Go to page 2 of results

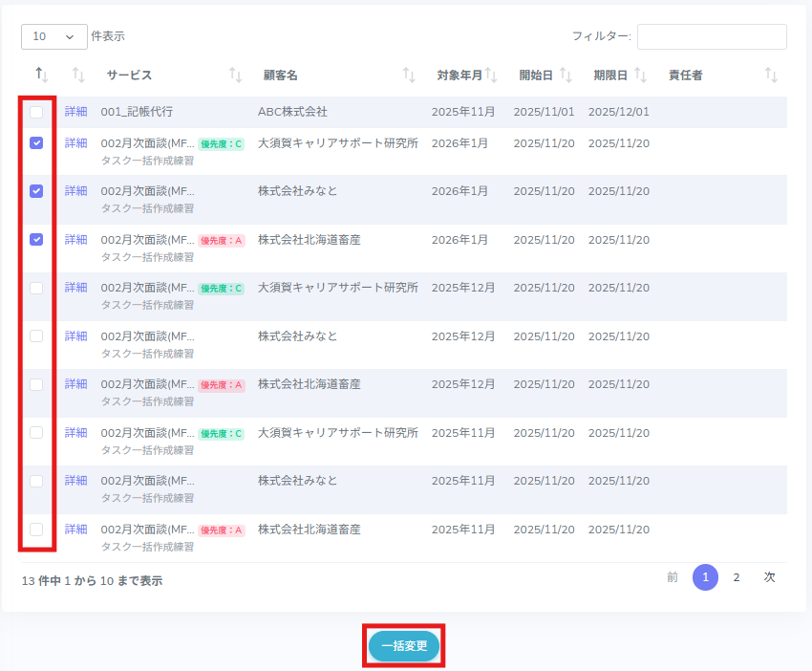[736, 577]
